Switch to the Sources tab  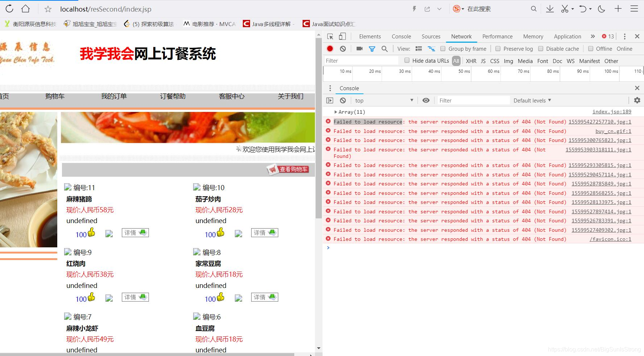pos(431,36)
